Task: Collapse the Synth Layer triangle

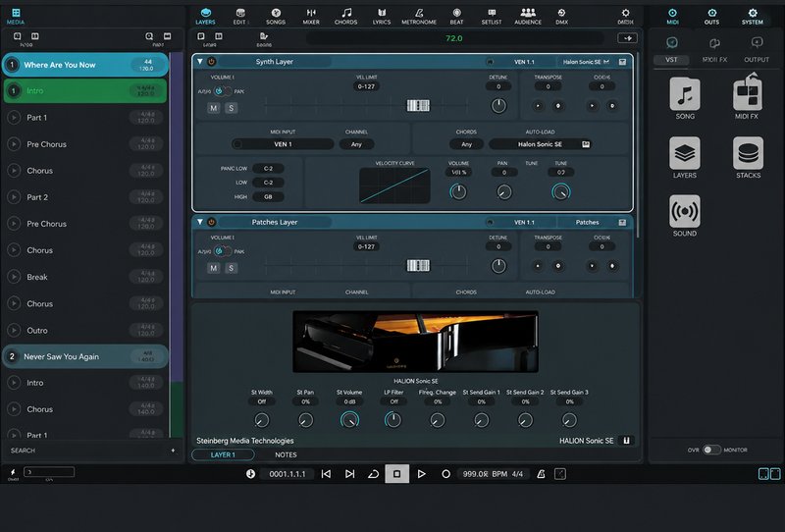Action: pos(200,62)
